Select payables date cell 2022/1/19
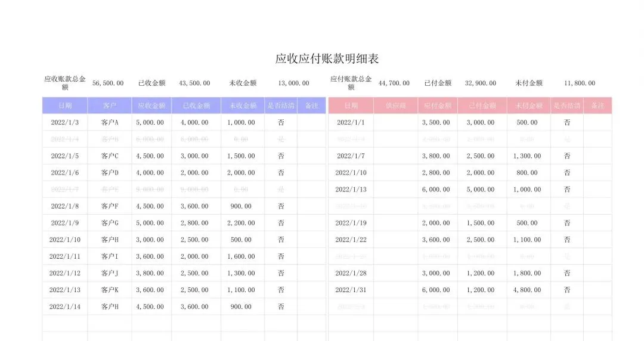This screenshot has height=341, width=644. click(x=351, y=223)
